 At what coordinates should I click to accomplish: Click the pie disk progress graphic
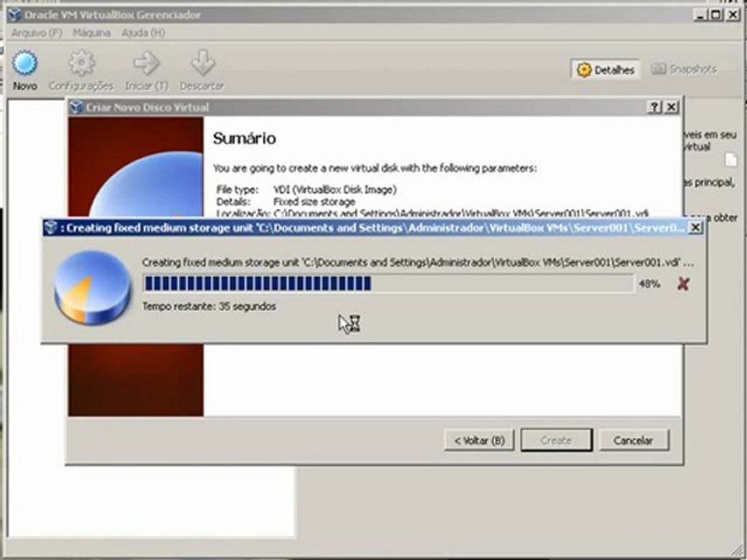[x=93, y=289]
